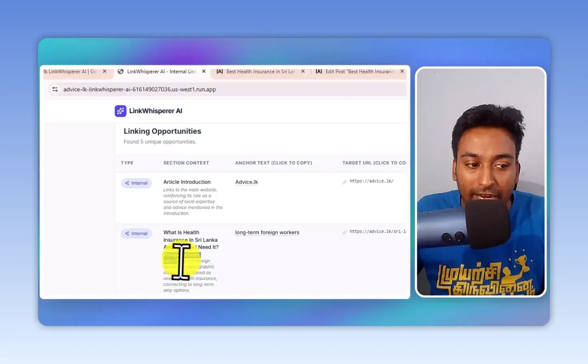Close the Edit Post tab
The image size is (588, 364).
[402, 71]
